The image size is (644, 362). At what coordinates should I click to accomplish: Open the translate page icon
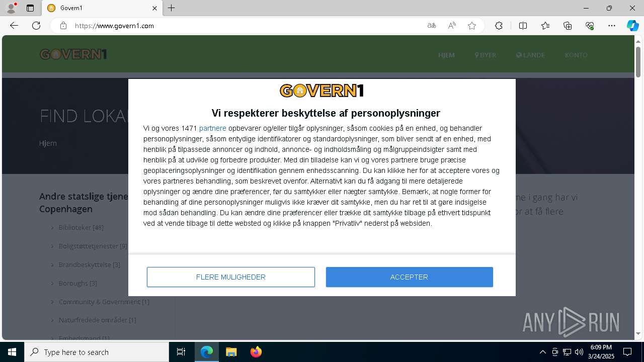point(432,26)
